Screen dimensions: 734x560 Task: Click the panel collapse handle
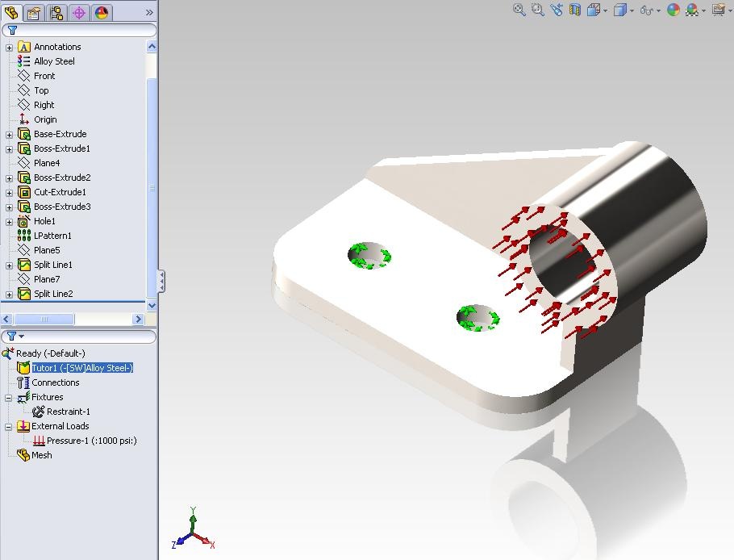tap(161, 281)
